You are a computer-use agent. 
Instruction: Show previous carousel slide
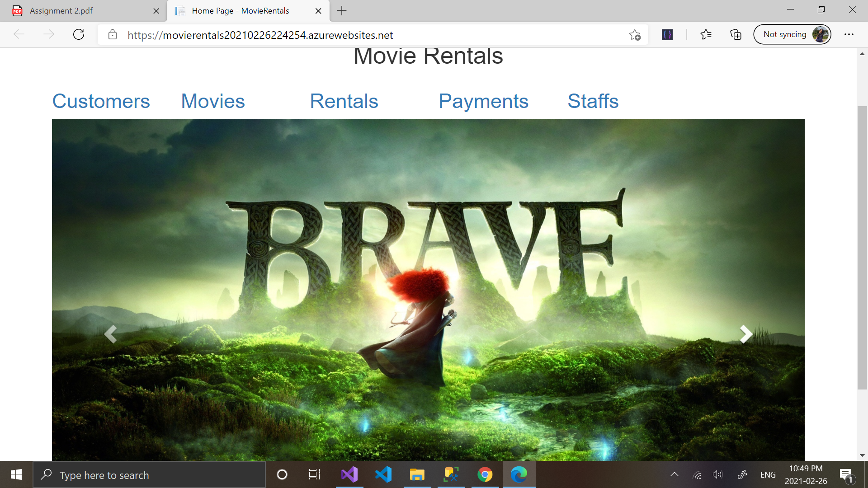click(x=110, y=334)
